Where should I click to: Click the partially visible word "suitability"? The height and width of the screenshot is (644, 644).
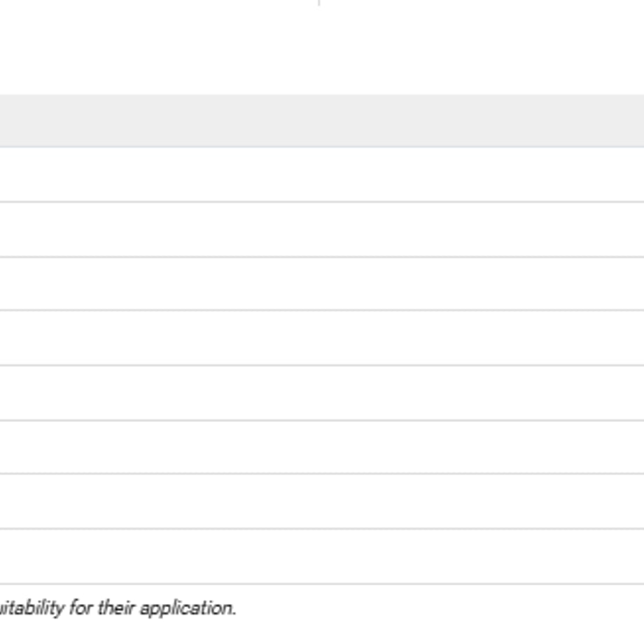[x=31, y=608]
